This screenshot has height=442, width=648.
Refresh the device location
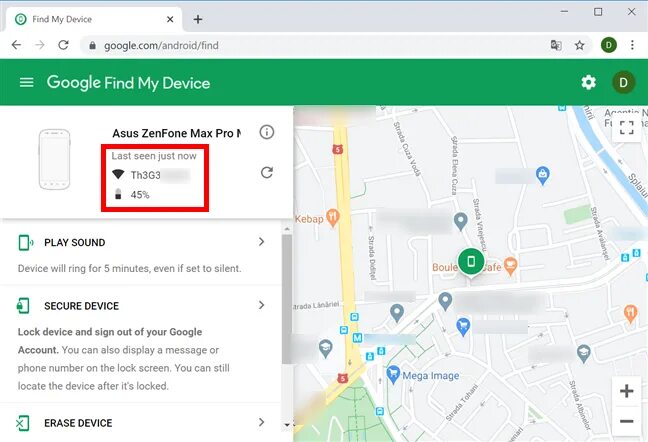[267, 173]
